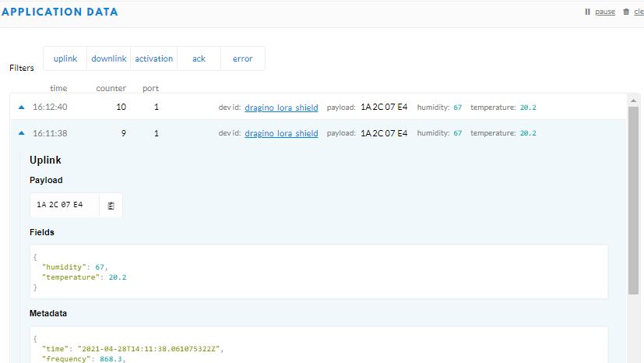
Task: Click the 16:12:40 timestamp
Action: 50,107
